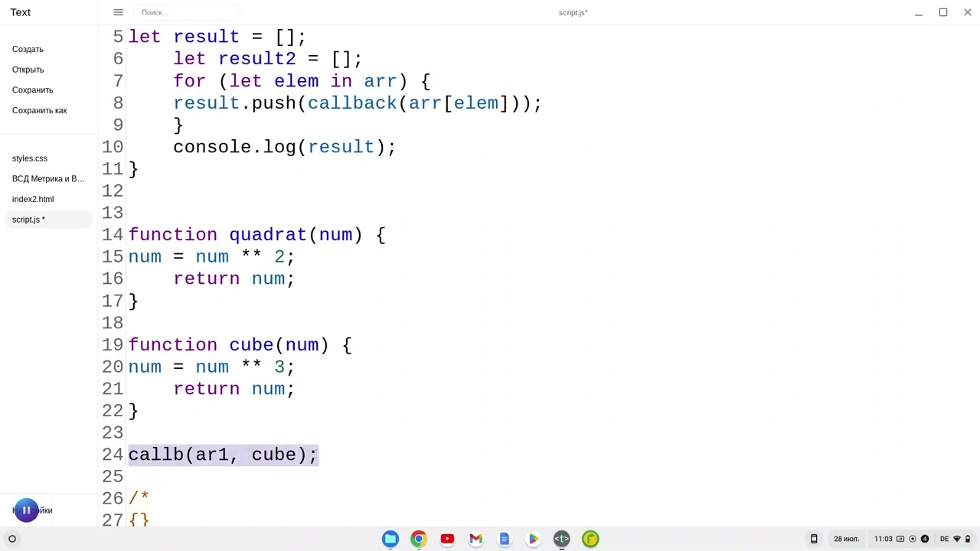Click the purple pause recording button
The width and height of the screenshot is (980, 551).
pos(26,510)
